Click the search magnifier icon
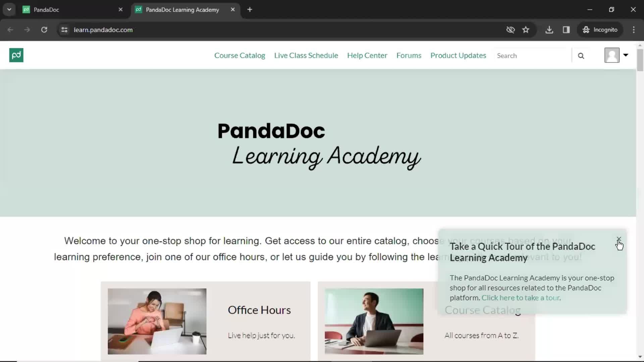Image resolution: width=644 pixels, height=362 pixels. click(581, 55)
